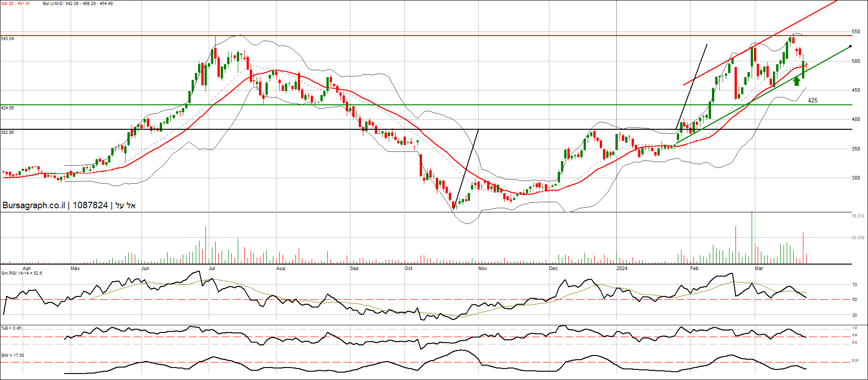Image resolution: width=868 pixels, height=380 pixels.
Task: Click the MA 26 : 491.41 indicator readout
Action: coord(16,4)
